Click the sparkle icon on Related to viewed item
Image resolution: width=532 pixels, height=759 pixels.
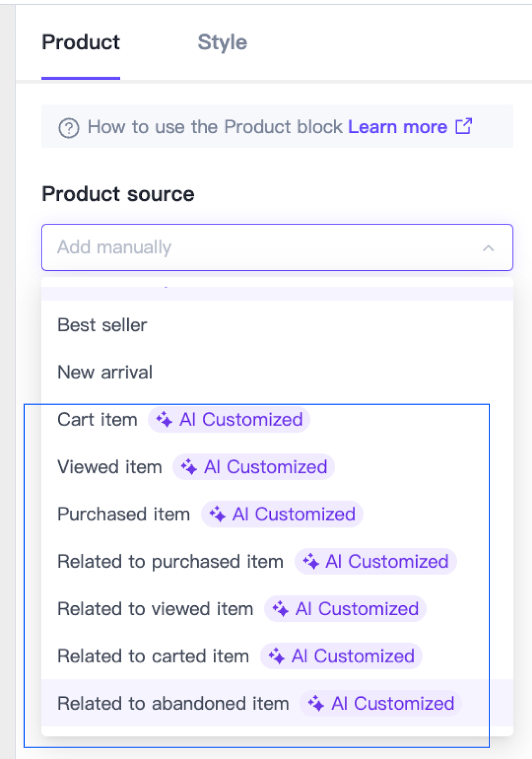coord(280,609)
